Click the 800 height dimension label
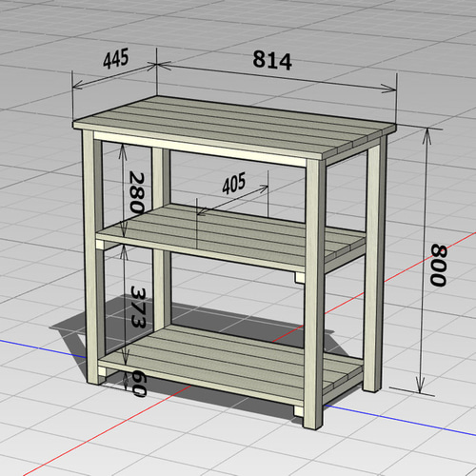476x476 pixels. pos(439,266)
